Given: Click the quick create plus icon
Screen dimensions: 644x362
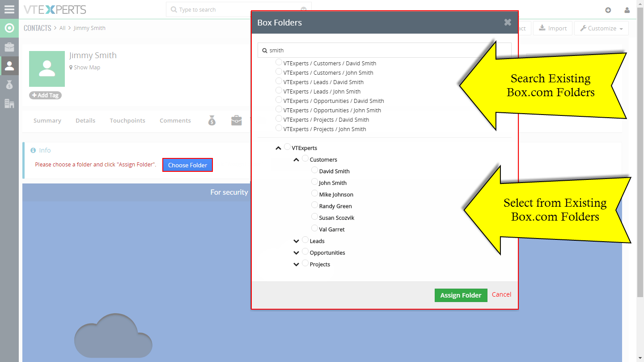Looking at the screenshot, I should point(608,10).
